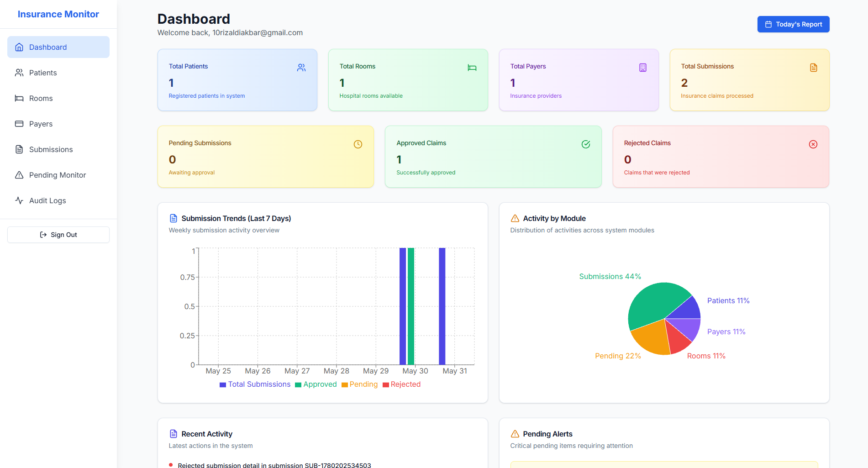This screenshot has width=868, height=468.
Task: Click the 'Patients 11%' pie label
Action: 728,301
